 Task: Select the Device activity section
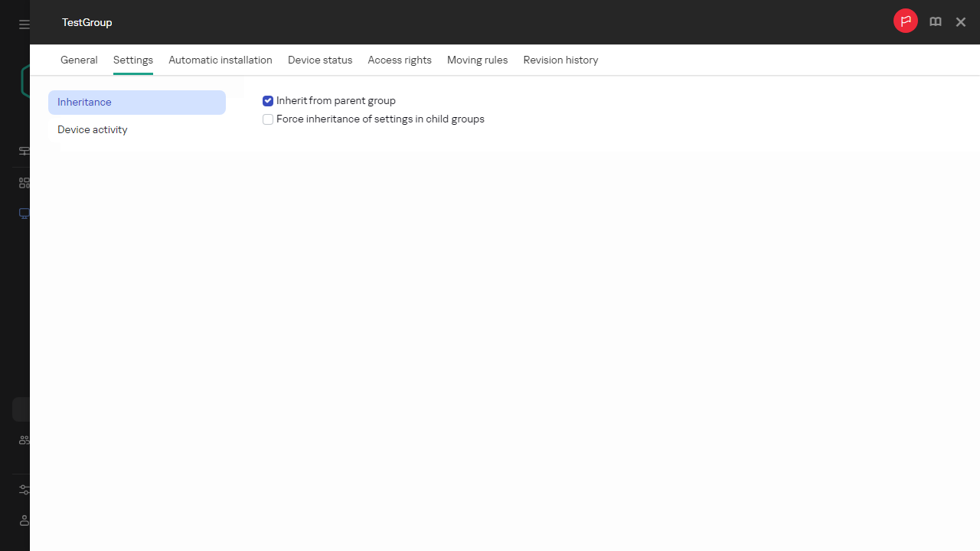click(x=92, y=129)
